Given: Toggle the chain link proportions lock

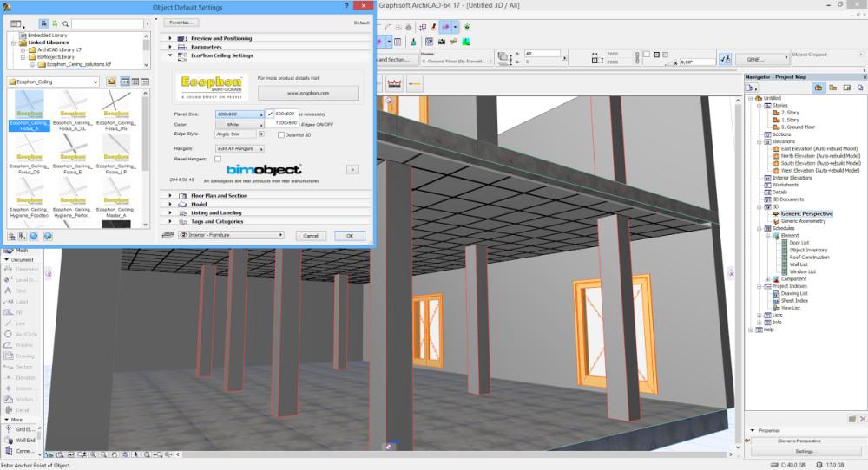Looking at the screenshot, I should click(x=637, y=57).
